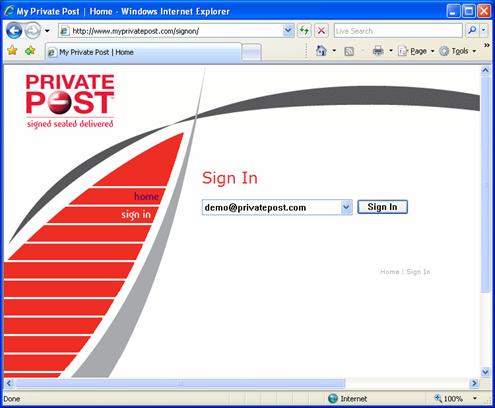Click the home link in red sidebar
Image resolution: width=495 pixels, height=408 pixels.
click(146, 196)
